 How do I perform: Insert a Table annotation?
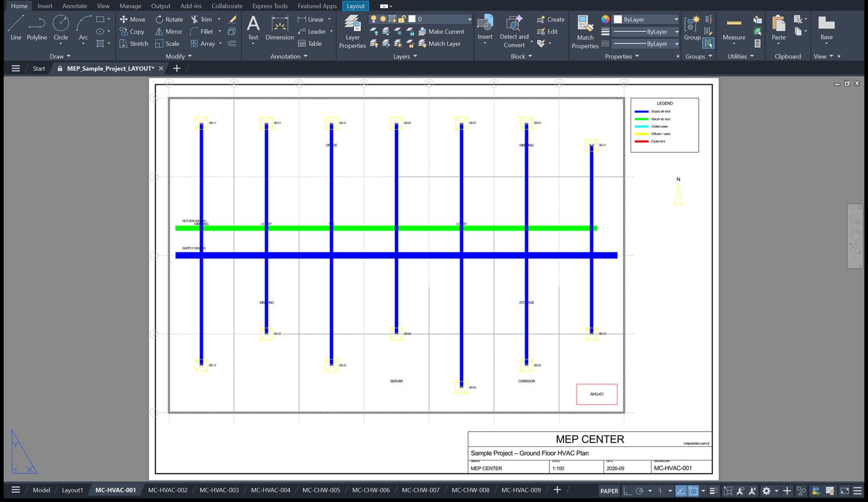[x=309, y=43]
